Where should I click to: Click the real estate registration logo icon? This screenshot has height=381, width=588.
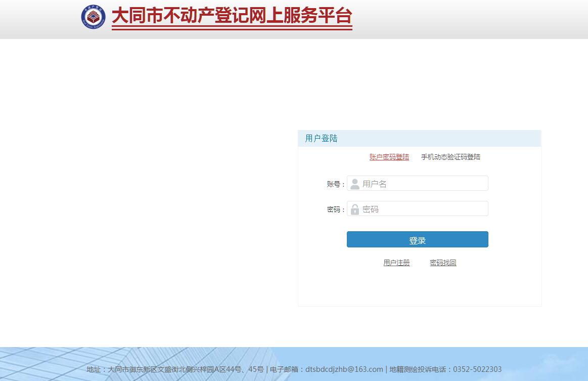(94, 17)
